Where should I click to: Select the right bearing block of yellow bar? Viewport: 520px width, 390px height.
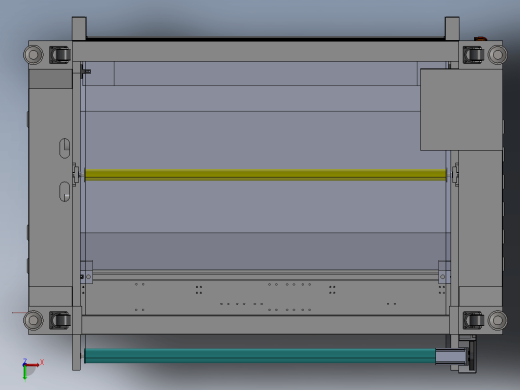pyautogui.click(x=455, y=174)
